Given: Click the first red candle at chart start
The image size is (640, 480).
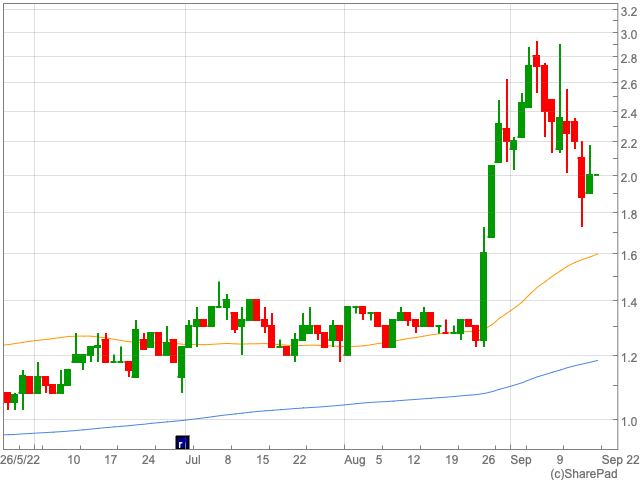Looking at the screenshot, I should [7, 397].
